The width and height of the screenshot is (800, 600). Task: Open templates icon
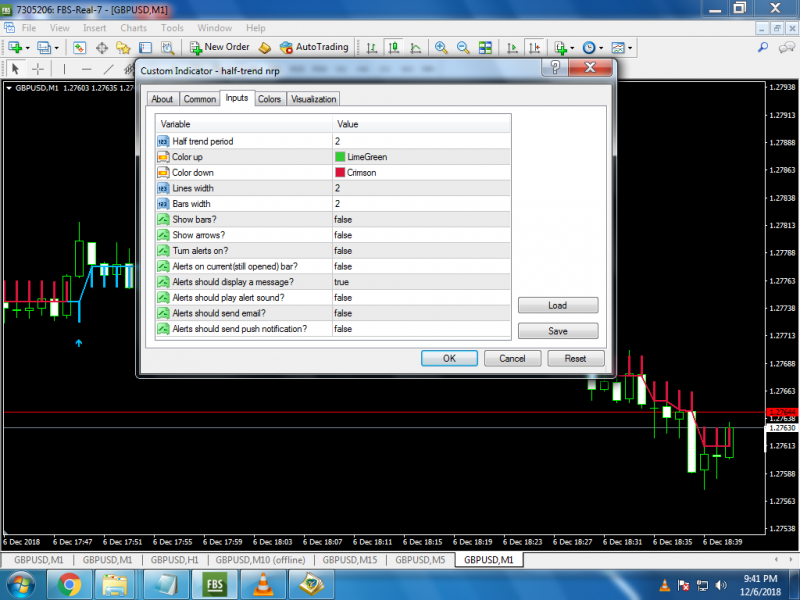coord(618,48)
